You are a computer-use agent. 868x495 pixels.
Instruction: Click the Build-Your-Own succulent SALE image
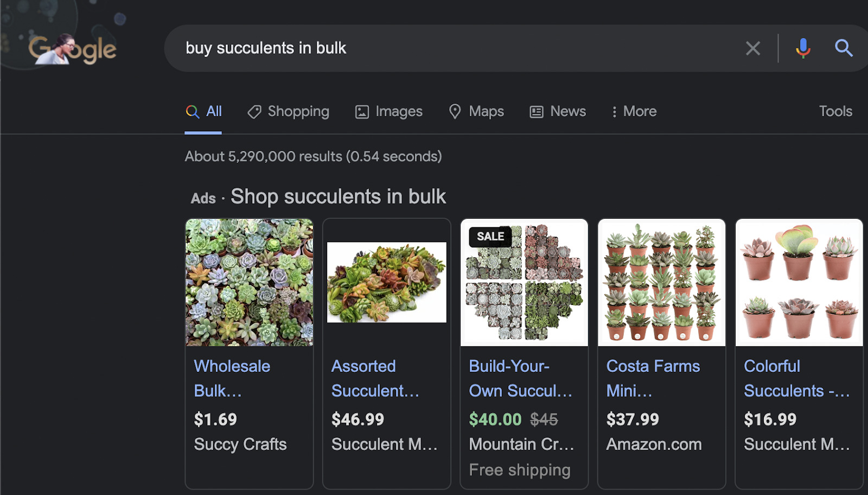coord(524,283)
